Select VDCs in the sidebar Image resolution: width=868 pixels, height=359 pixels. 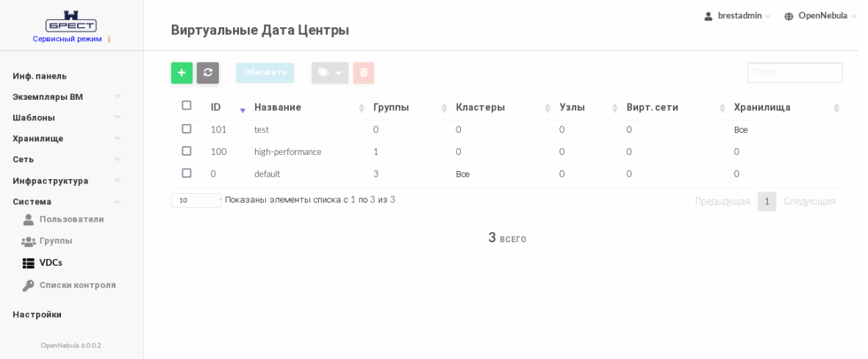[51, 263]
